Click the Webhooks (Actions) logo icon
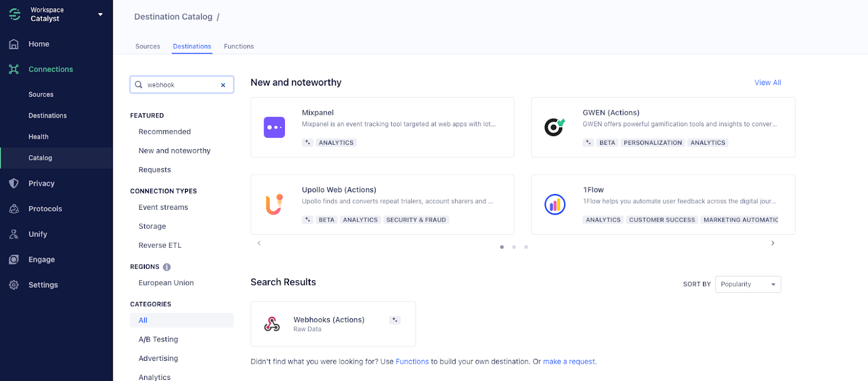The height and width of the screenshot is (381, 868). tap(272, 324)
